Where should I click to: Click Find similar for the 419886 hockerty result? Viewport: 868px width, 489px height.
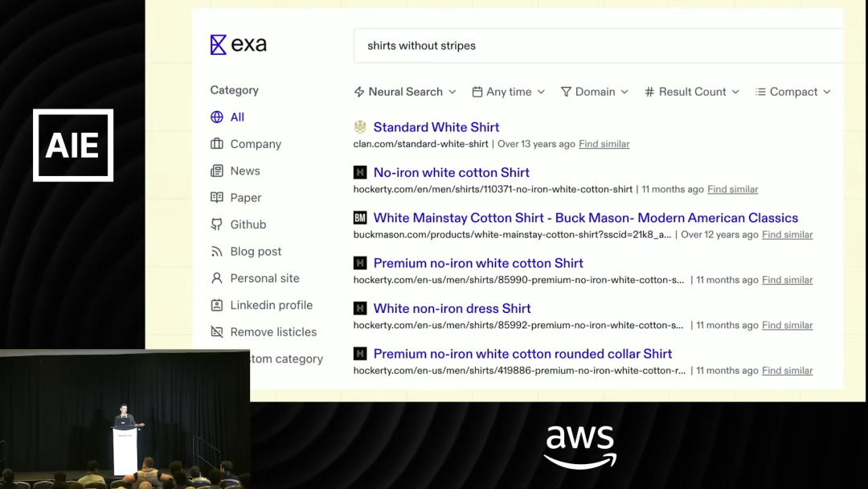tap(787, 371)
